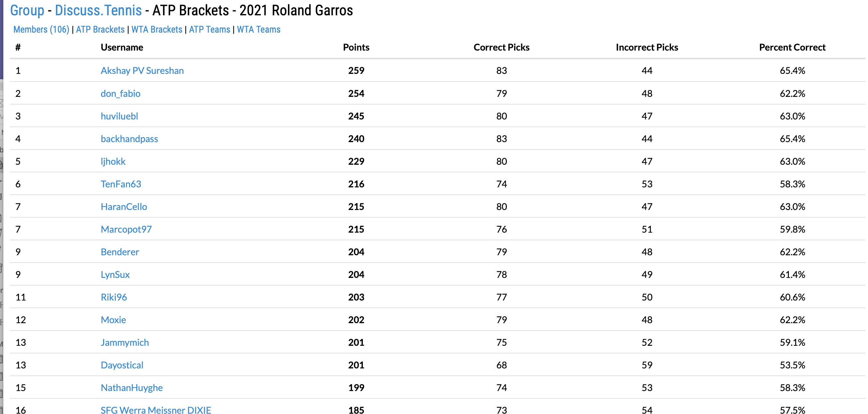Open backhandpass's bracket
Screen dimensions: 868x414
[129, 138]
